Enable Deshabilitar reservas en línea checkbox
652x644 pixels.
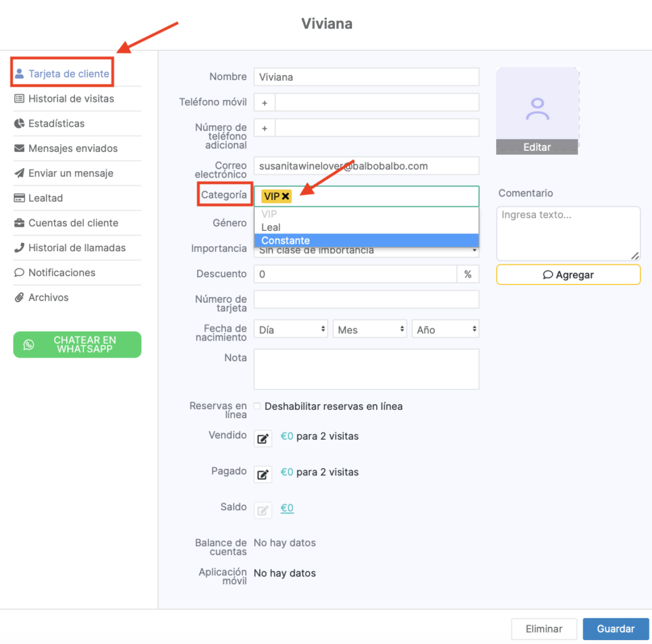pyautogui.click(x=257, y=406)
